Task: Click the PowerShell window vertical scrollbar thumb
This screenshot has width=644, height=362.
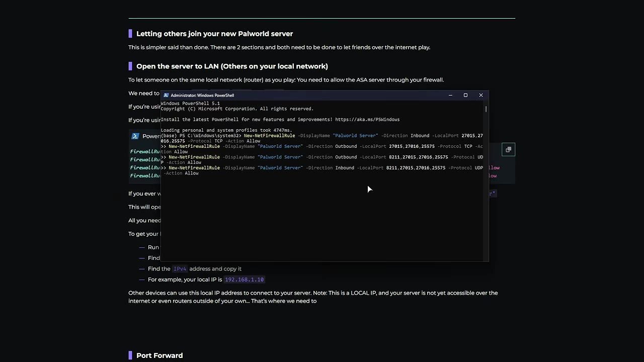Action: [x=486, y=109]
